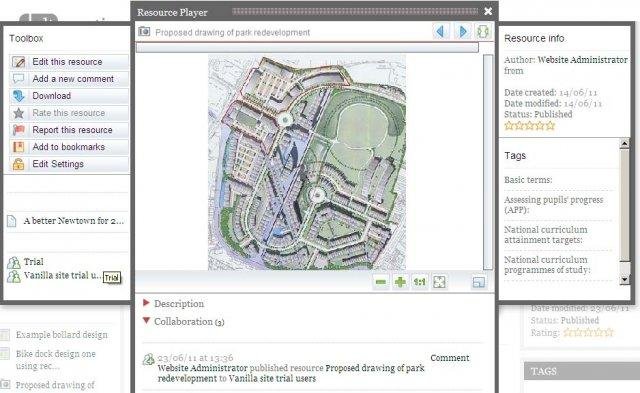Click National curriculum programmes of study tag
The width and height of the screenshot is (640, 393).
(x=547, y=265)
